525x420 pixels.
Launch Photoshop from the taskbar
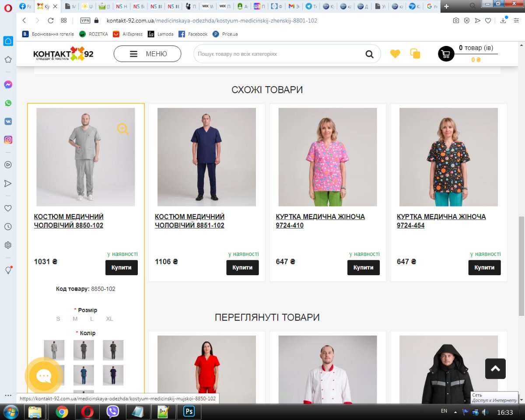pos(189,412)
